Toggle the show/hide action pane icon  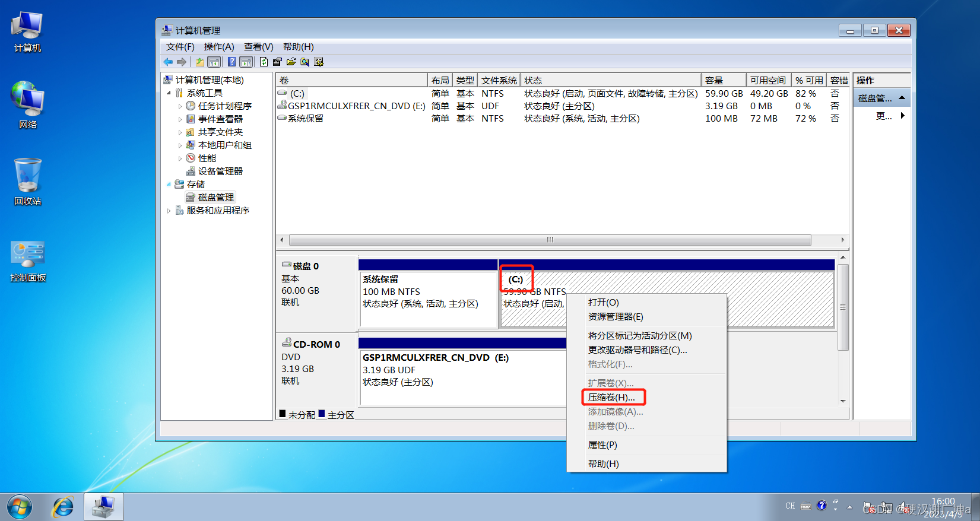point(246,62)
